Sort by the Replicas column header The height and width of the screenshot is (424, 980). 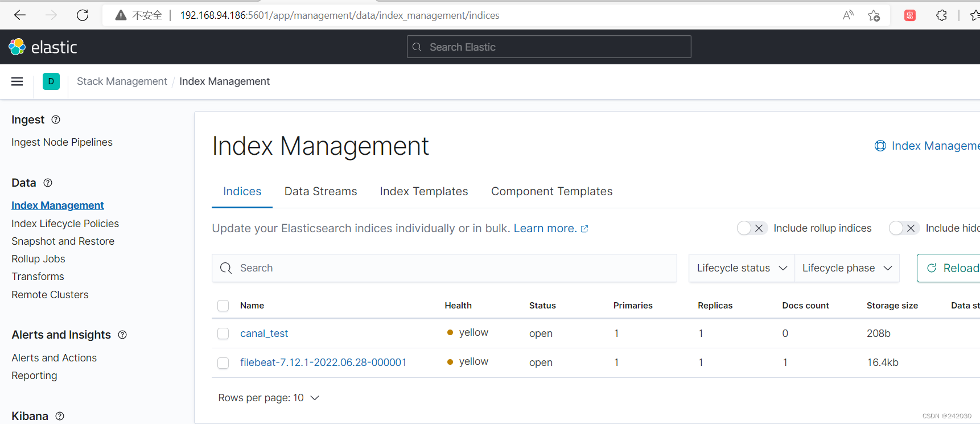pos(715,306)
